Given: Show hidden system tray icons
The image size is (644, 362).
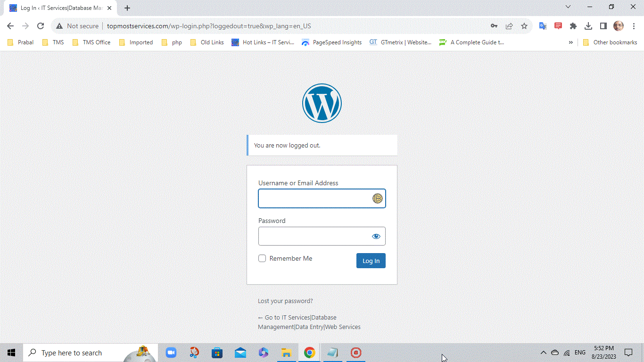Looking at the screenshot, I should tap(543, 353).
